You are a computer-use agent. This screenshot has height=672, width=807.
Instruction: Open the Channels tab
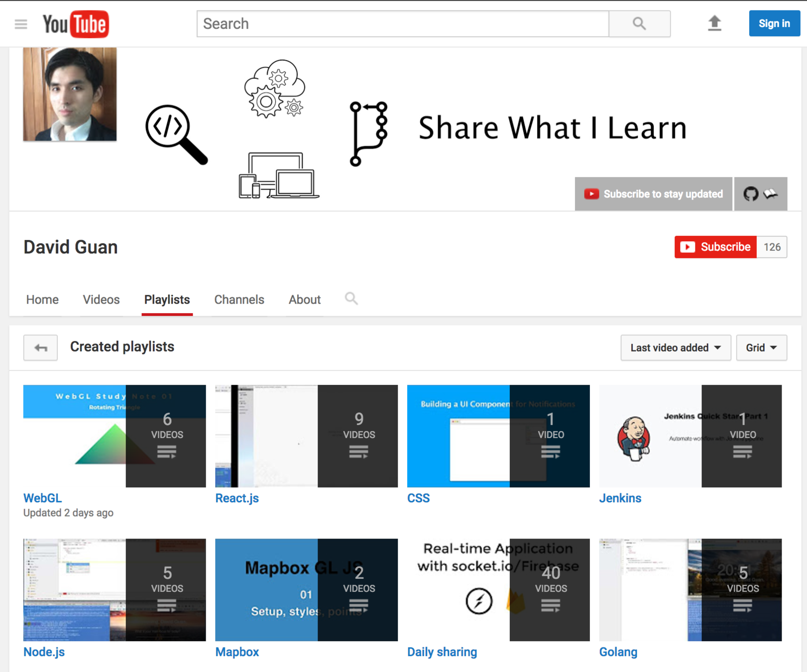[x=239, y=300]
